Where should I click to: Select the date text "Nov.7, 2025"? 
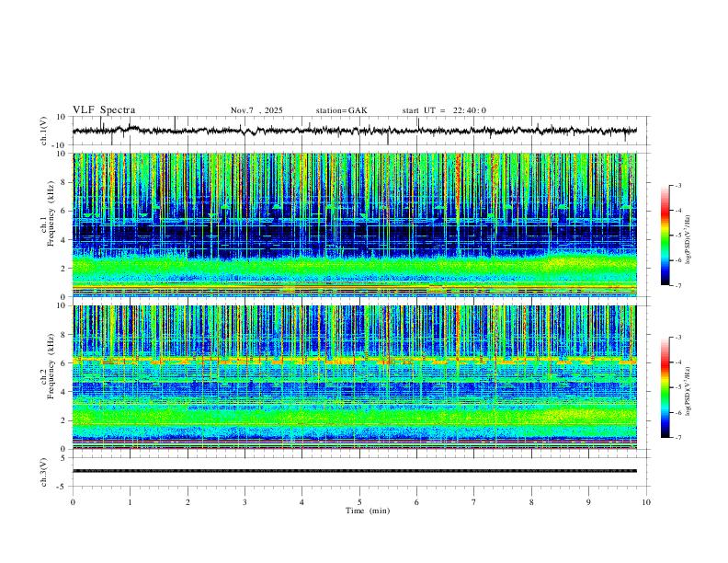click(256, 110)
